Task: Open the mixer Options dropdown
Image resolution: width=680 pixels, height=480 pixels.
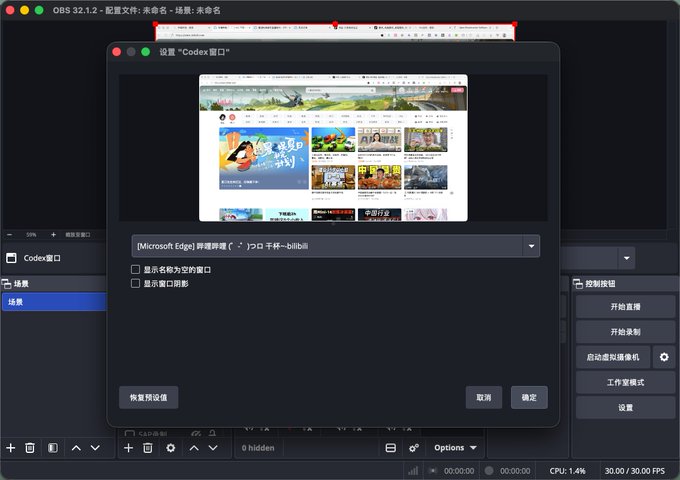Action: (455, 448)
